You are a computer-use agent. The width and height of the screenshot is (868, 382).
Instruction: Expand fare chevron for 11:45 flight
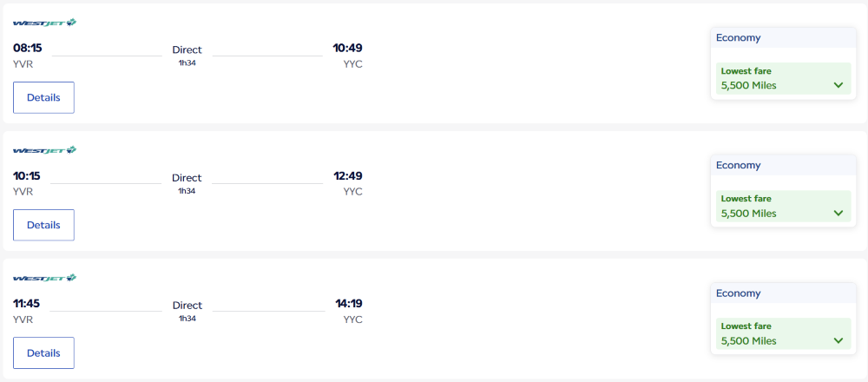[x=838, y=340]
